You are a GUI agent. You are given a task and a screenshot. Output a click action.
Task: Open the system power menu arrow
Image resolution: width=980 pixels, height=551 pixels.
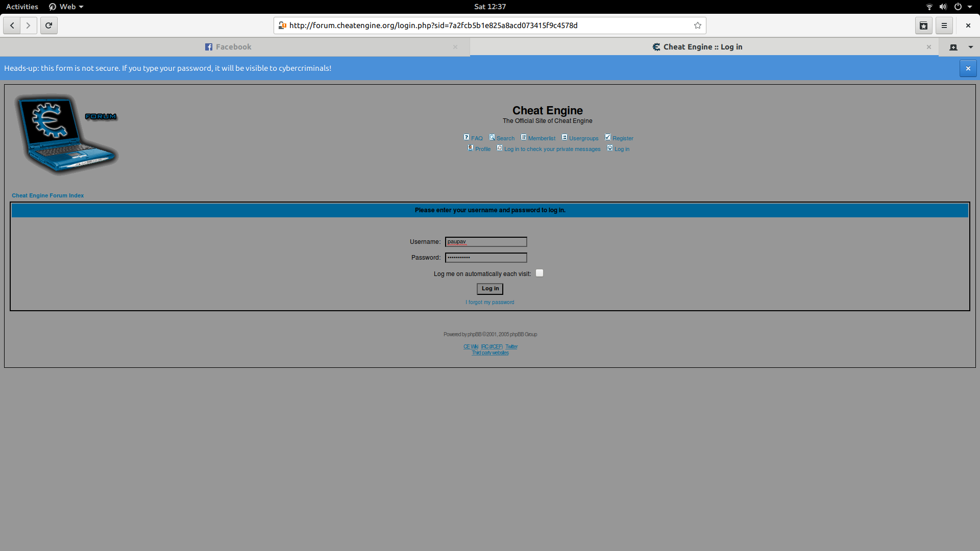point(970,7)
